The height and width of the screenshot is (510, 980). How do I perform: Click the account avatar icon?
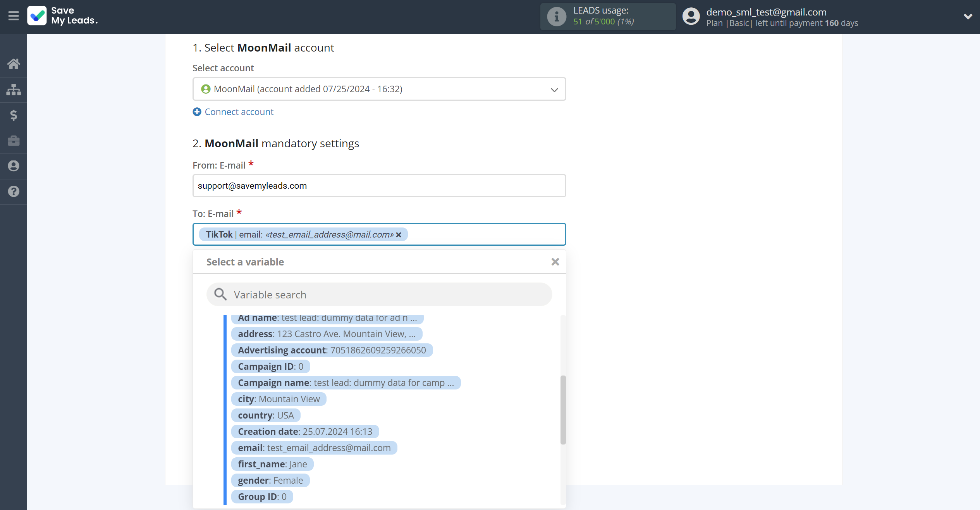pyautogui.click(x=691, y=16)
